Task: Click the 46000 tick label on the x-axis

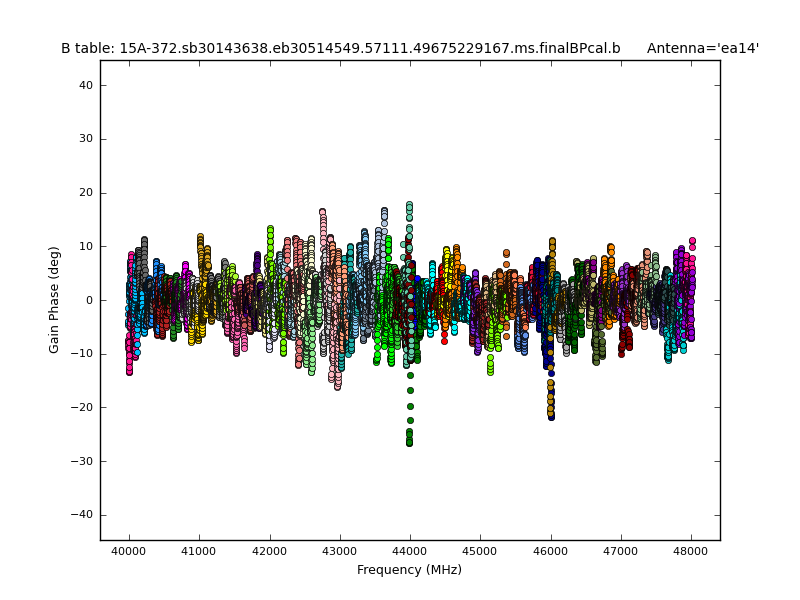Action: 550,551
